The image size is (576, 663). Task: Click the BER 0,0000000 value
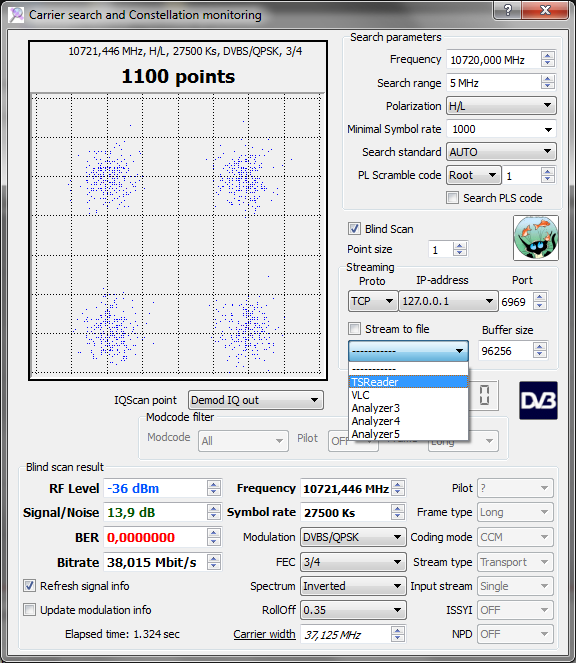141,537
